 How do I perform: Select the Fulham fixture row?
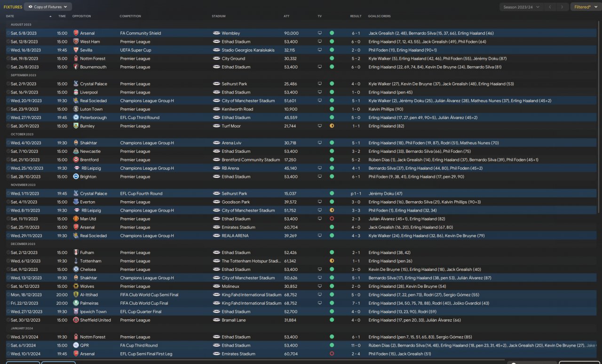click(x=301, y=253)
